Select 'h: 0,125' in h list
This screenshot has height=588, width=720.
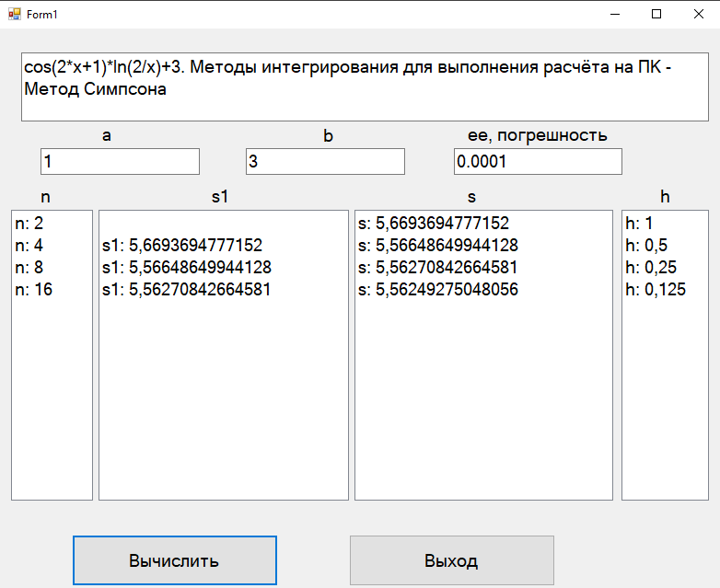(x=665, y=289)
